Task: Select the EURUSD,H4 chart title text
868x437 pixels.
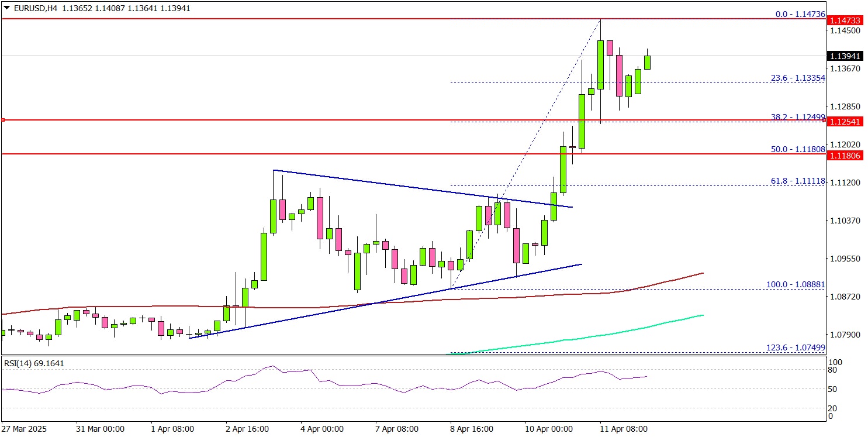Action: [x=34, y=9]
